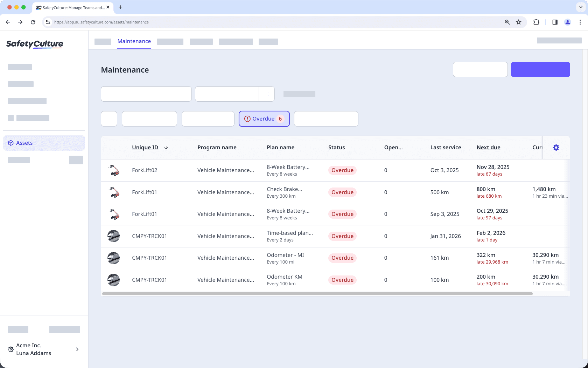Reload the page with the refresh icon
588x368 pixels.
click(x=33, y=22)
